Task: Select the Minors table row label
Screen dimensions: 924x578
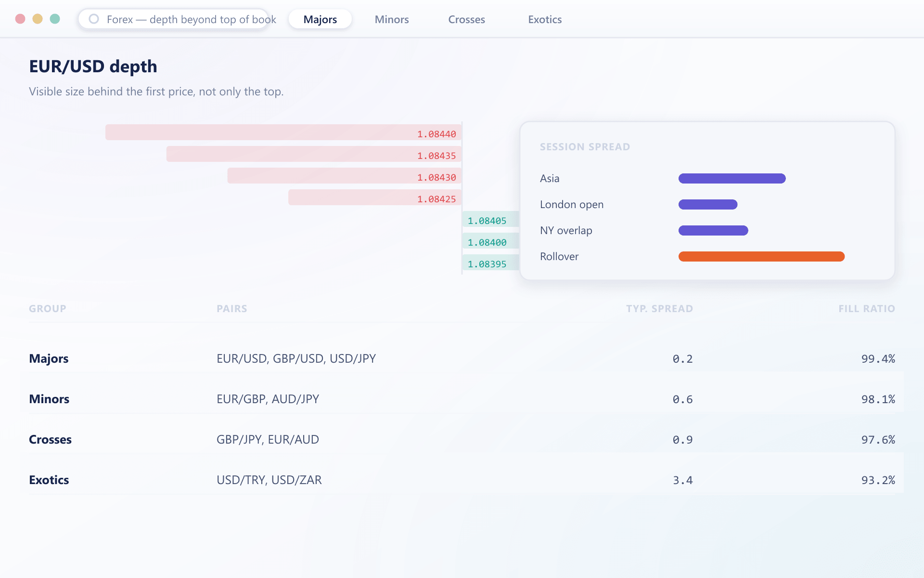Action: 49,399
